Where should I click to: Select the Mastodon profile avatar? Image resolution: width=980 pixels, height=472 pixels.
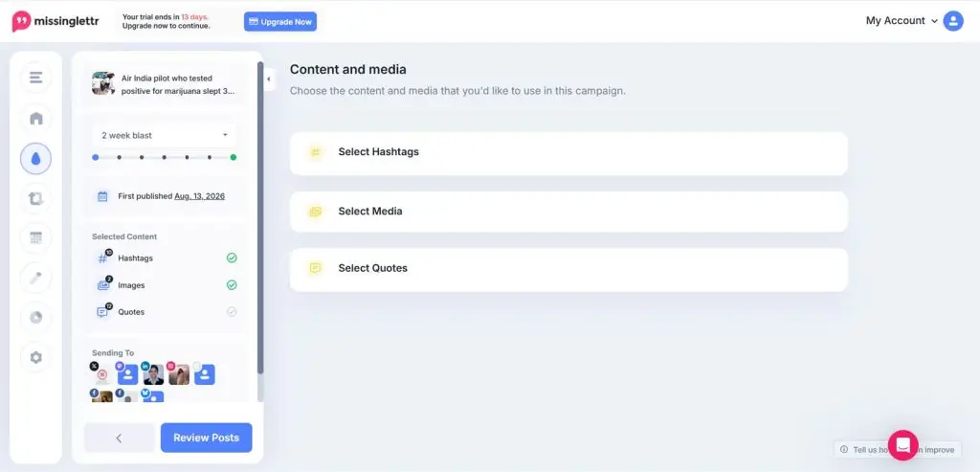pyautogui.click(x=127, y=373)
